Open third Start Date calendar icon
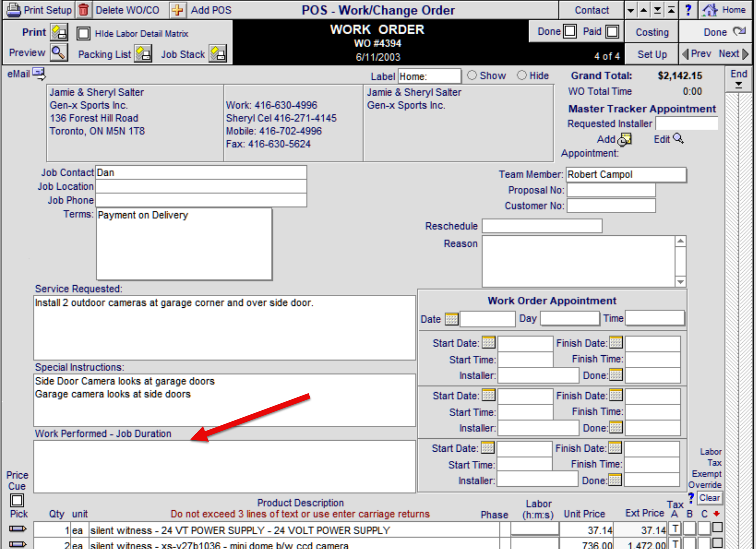756x549 pixels. click(488, 448)
